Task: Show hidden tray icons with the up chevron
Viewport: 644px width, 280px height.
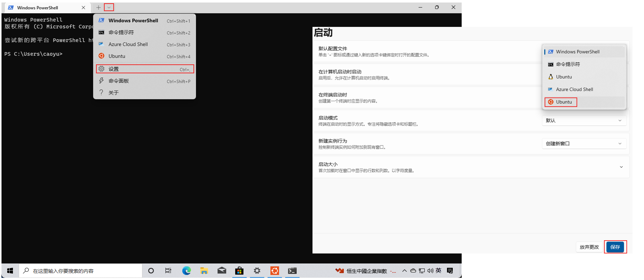Action: pyautogui.click(x=404, y=271)
